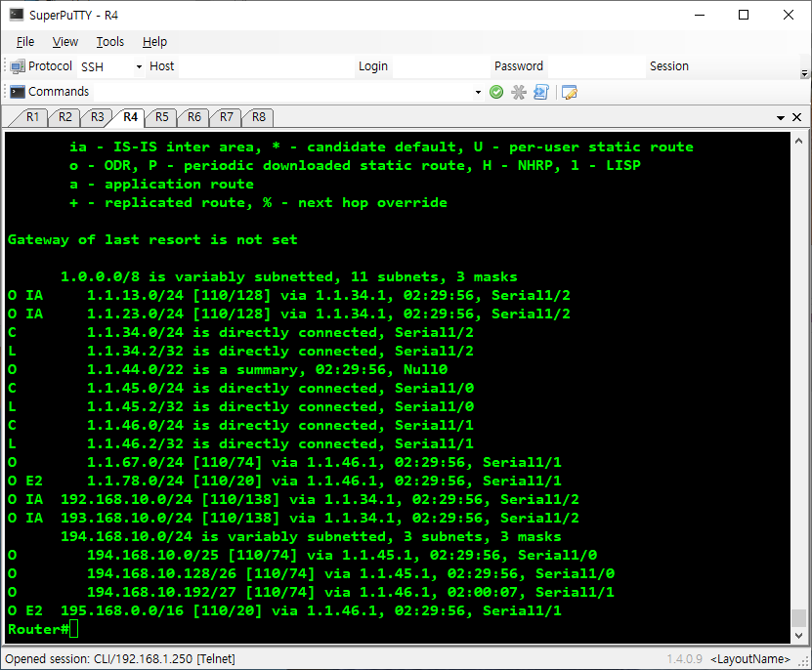Open the View menu
Viewport: 812px width, 670px height.
pyautogui.click(x=64, y=42)
